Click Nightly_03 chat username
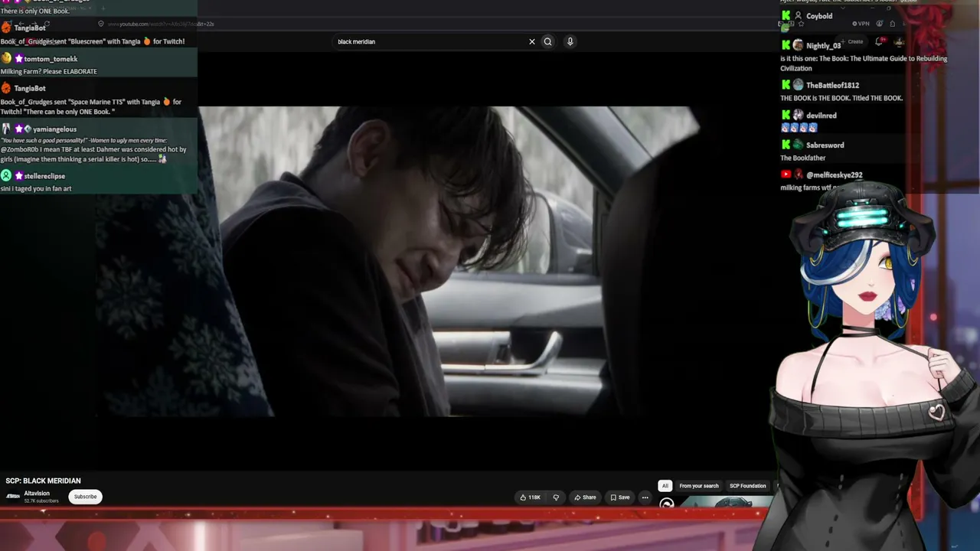980x551 pixels. (x=824, y=46)
